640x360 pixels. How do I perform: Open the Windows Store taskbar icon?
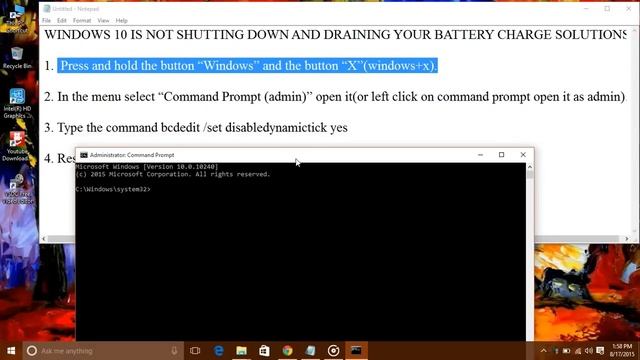264,351
